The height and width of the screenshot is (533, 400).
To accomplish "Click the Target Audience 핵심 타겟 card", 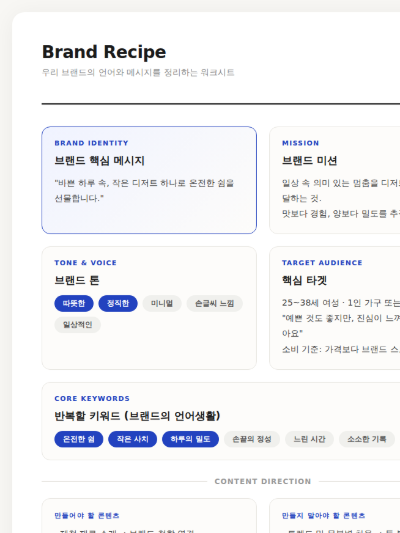I will click(335, 308).
